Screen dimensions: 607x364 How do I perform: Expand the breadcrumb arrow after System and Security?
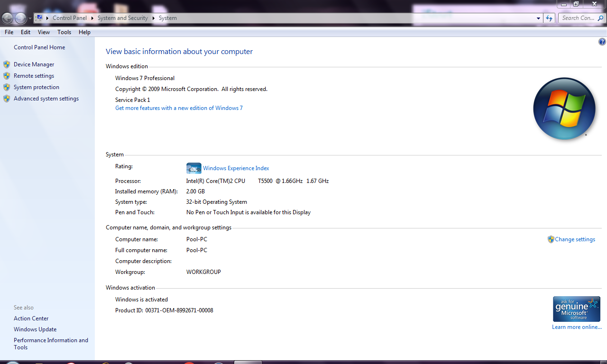click(x=153, y=18)
